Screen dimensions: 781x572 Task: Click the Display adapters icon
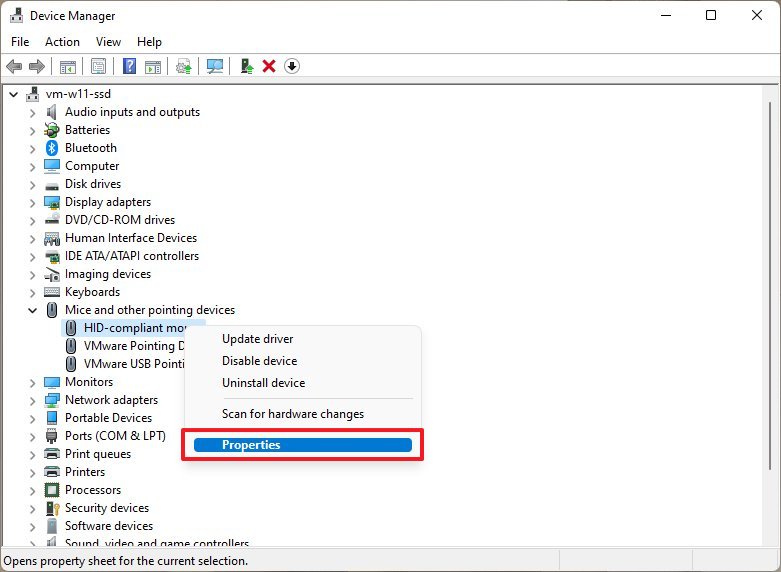(x=52, y=202)
